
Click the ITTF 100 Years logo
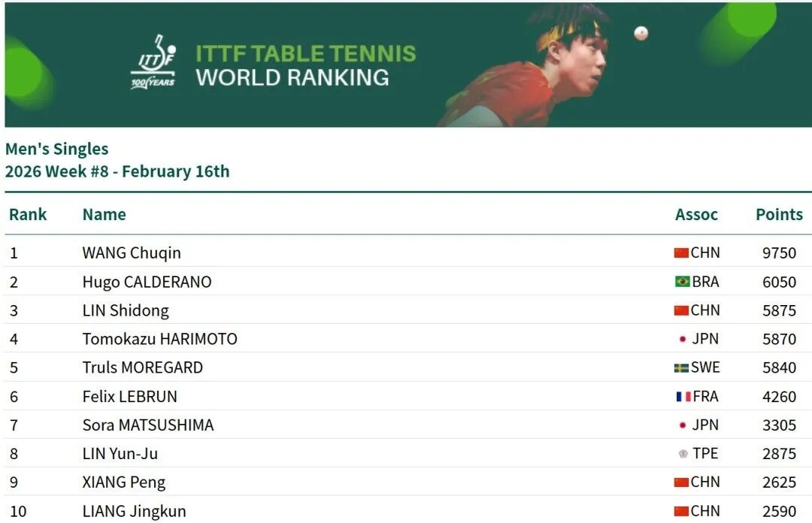coord(154,63)
